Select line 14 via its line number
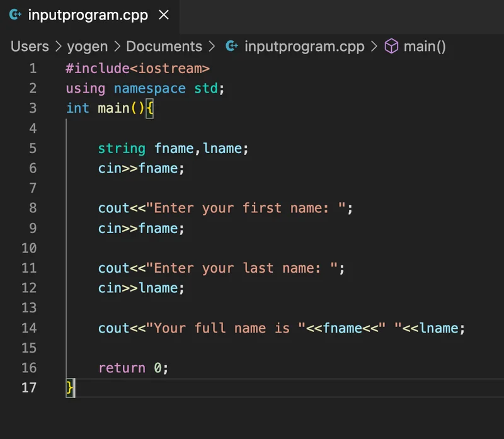 tap(29, 328)
